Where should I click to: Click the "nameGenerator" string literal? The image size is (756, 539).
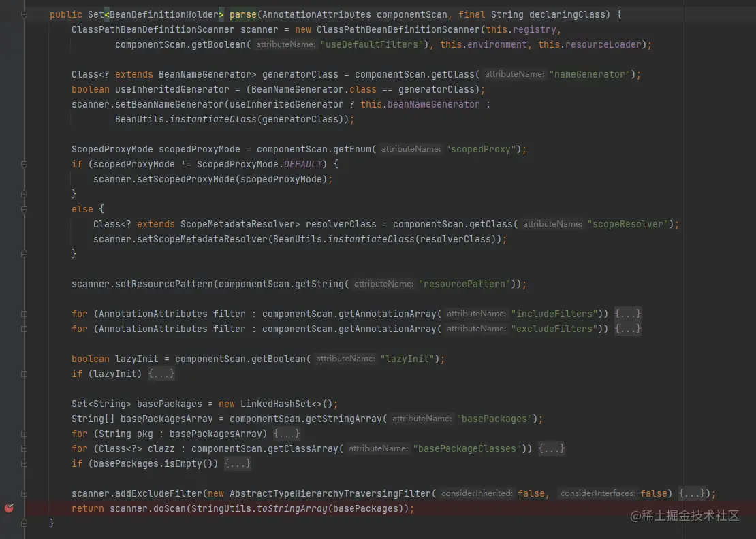tap(590, 74)
